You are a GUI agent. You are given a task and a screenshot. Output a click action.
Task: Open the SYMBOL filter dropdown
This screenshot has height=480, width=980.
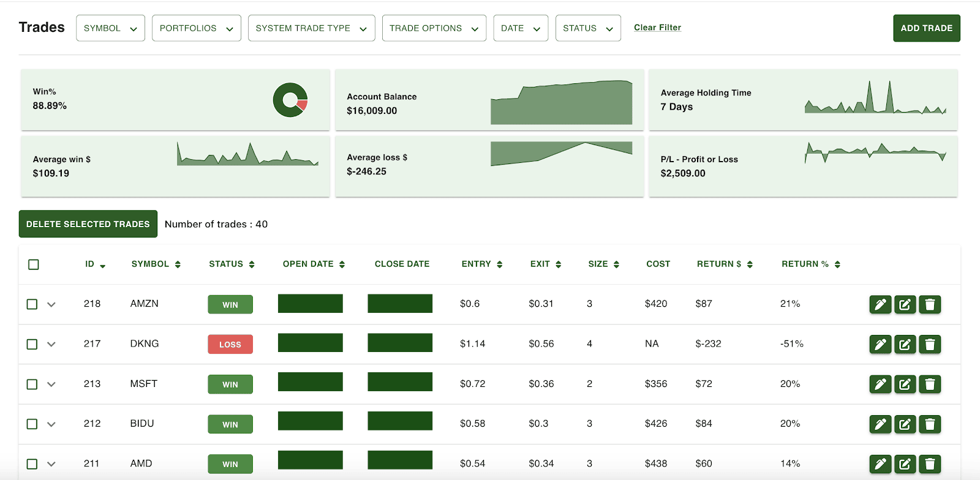110,28
